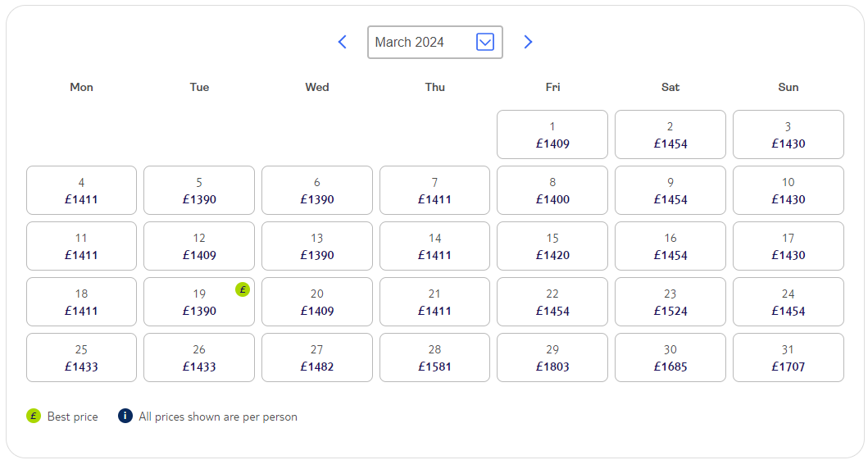Select March 8 priced £1400

552,190
